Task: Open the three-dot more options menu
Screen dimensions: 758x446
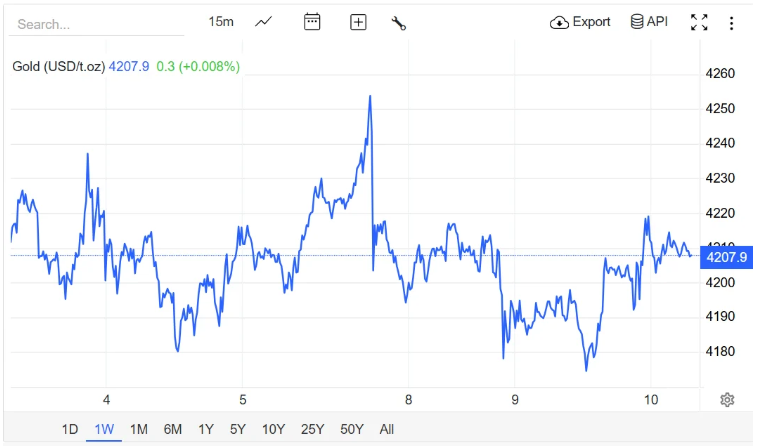Action: [x=731, y=22]
